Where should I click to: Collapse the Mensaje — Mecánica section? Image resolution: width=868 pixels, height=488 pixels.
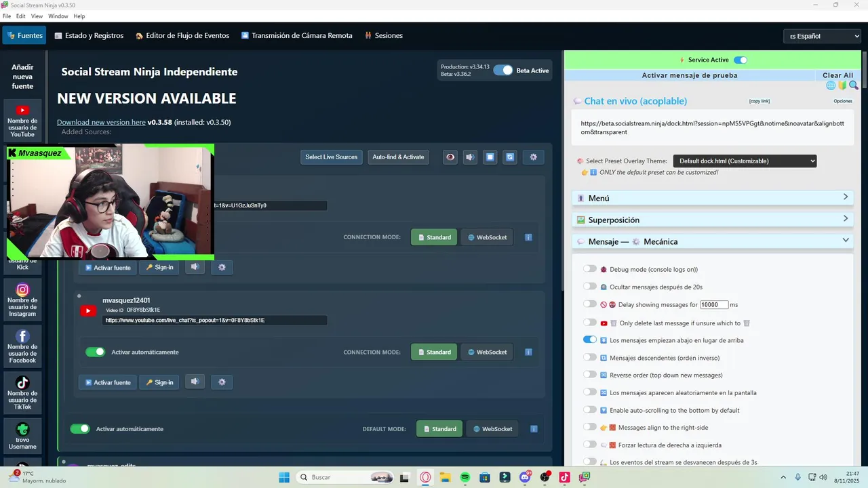713,241
